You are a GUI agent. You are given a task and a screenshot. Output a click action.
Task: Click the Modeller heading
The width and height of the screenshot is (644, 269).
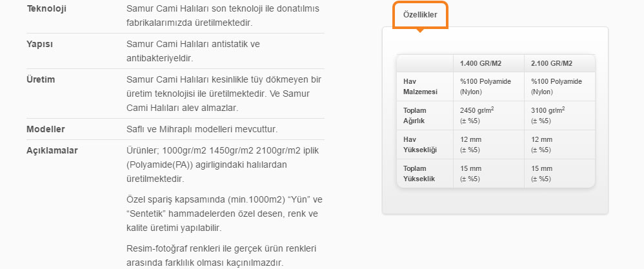coord(46,129)
